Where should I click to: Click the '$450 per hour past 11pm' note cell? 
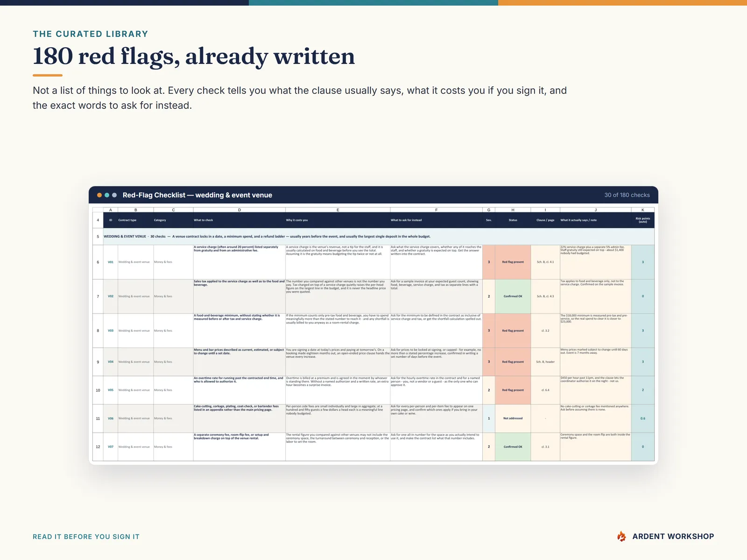(596, 390)
